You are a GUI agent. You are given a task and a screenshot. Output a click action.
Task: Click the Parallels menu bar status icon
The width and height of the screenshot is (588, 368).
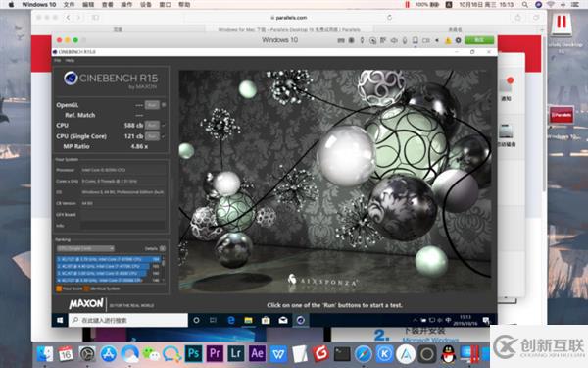[408, 5]
